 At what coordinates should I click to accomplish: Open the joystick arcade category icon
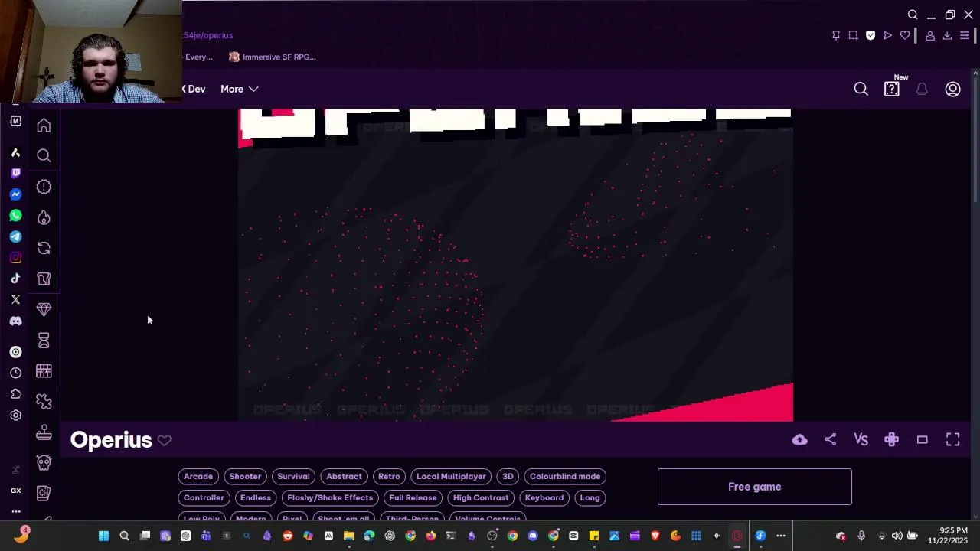pyautogui.click(x=44, y=432)
